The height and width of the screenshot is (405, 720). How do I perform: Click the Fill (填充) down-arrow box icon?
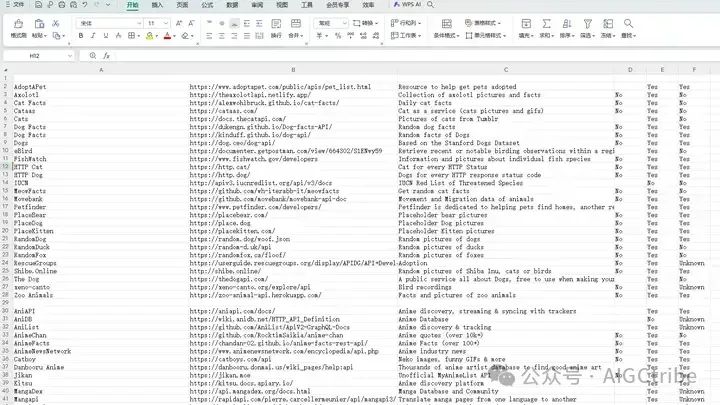526,24
